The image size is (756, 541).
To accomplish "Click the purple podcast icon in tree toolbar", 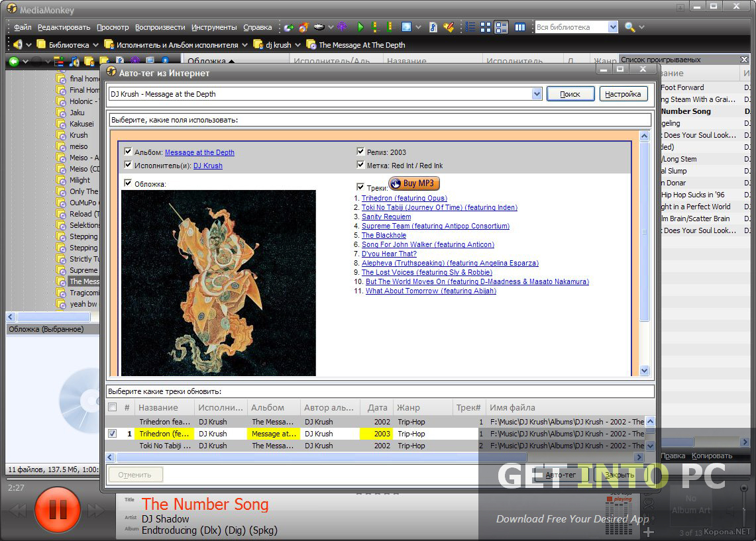I will point(135,61).
